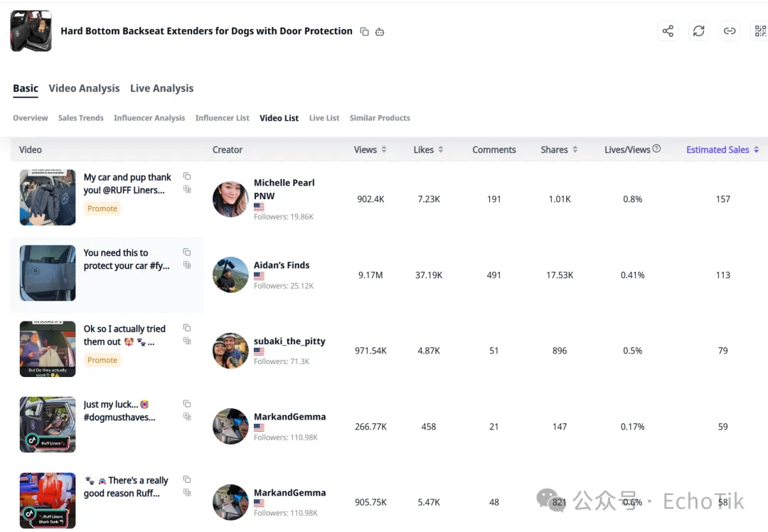Click Lives/Views help question mark icon

656,149
